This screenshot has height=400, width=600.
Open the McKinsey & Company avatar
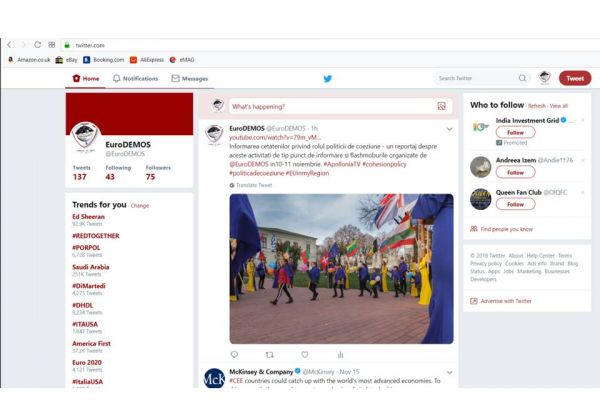(214, 378)
